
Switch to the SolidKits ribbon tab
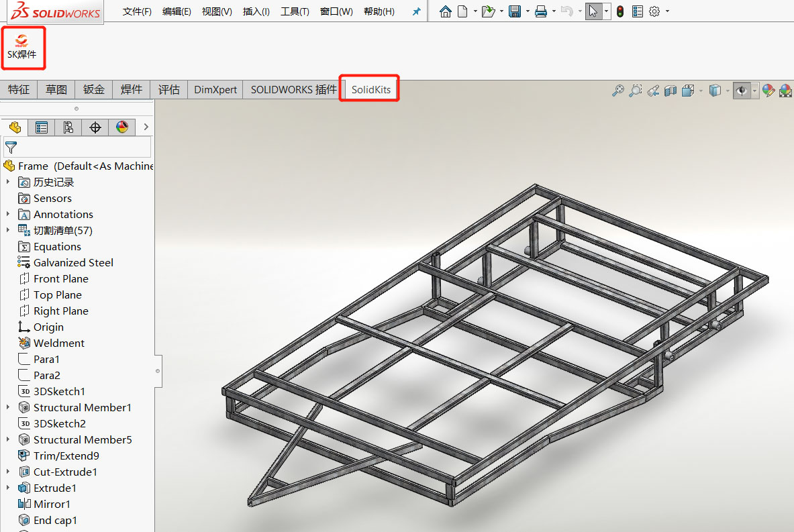pyautogui.click(x=368, y=89)
